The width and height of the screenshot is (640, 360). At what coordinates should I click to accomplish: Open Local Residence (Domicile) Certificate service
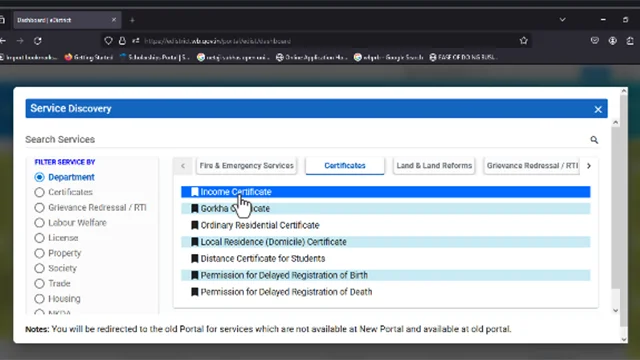click(x=386, y=242)
